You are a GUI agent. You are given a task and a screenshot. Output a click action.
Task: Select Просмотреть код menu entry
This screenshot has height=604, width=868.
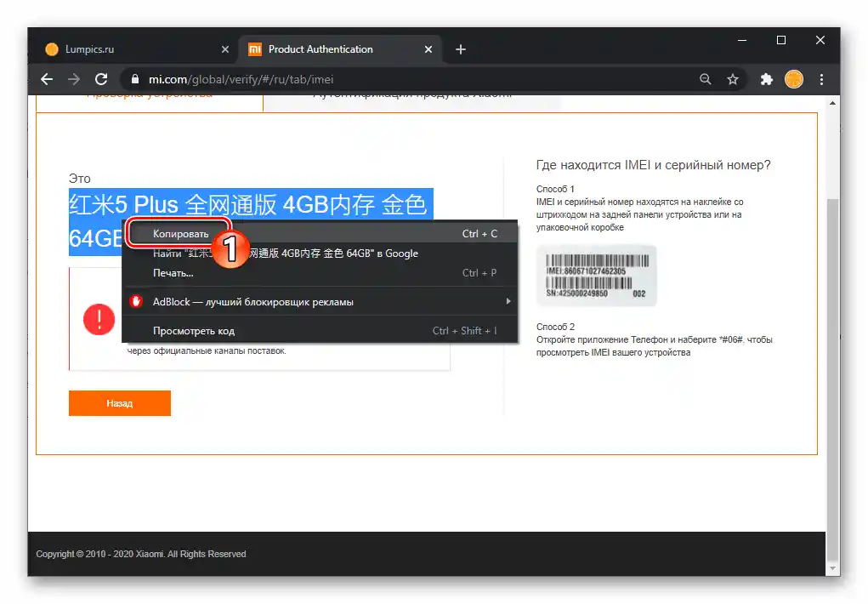point(320,330)
